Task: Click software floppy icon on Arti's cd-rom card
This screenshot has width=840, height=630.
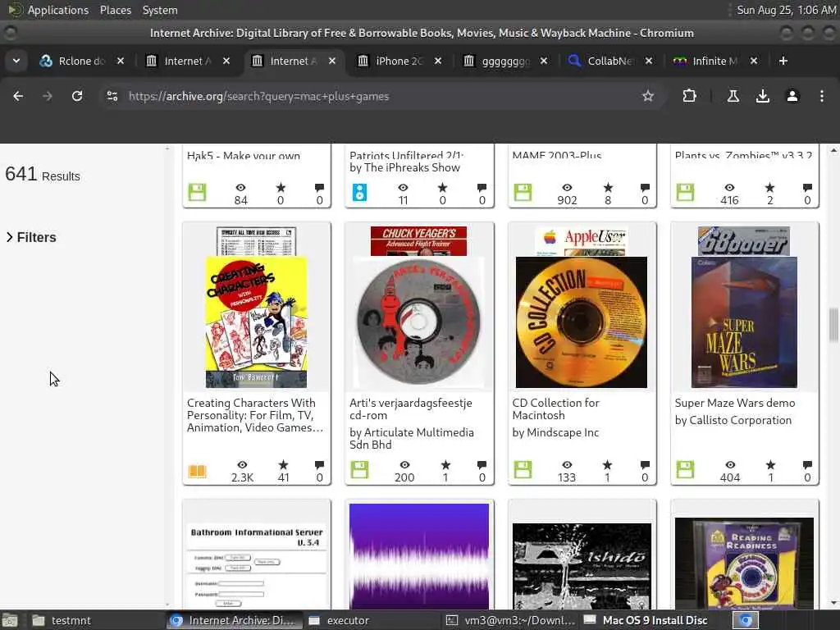Action: point(359,470)
